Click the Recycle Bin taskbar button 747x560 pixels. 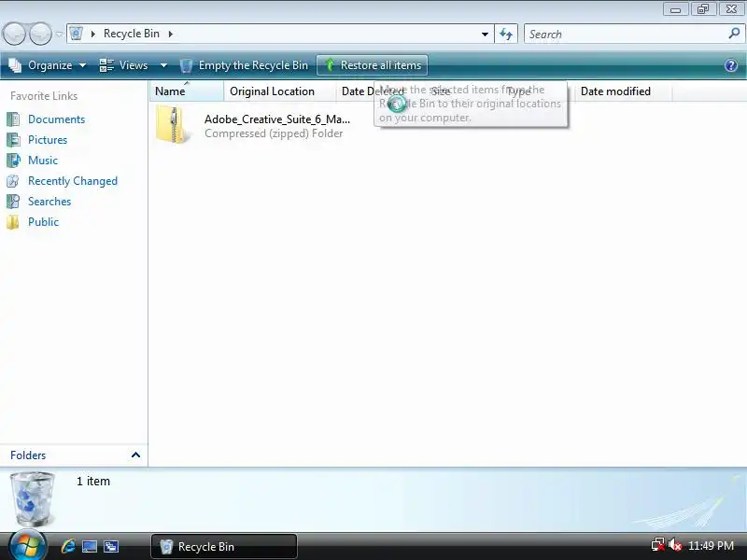click(x=224, y=546)
